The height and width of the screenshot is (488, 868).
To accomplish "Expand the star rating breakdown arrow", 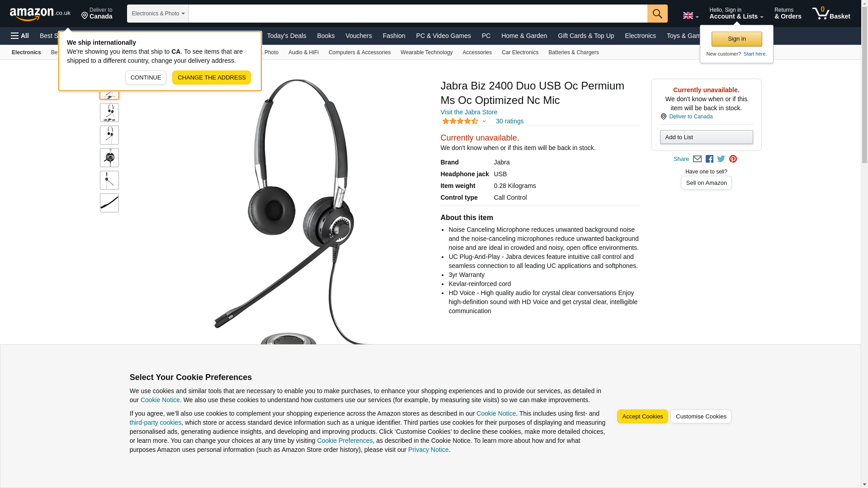I will [484, 121].
